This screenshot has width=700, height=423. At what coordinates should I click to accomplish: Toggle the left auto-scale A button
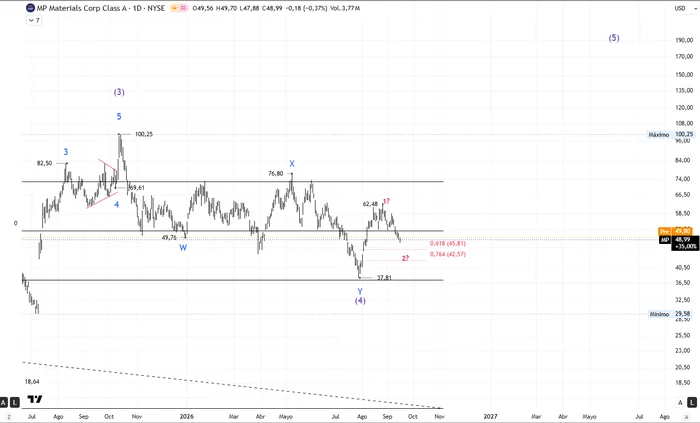pos(4,402)
